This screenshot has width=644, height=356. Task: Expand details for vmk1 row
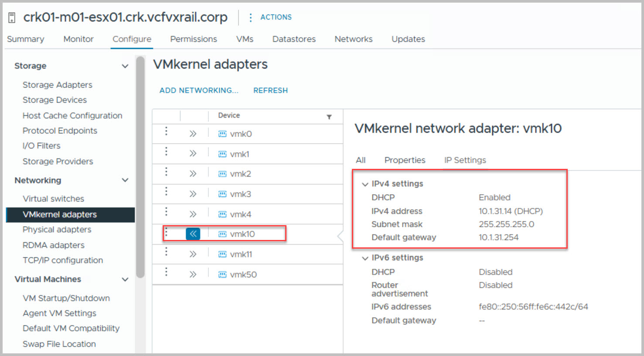coord(193,154)
